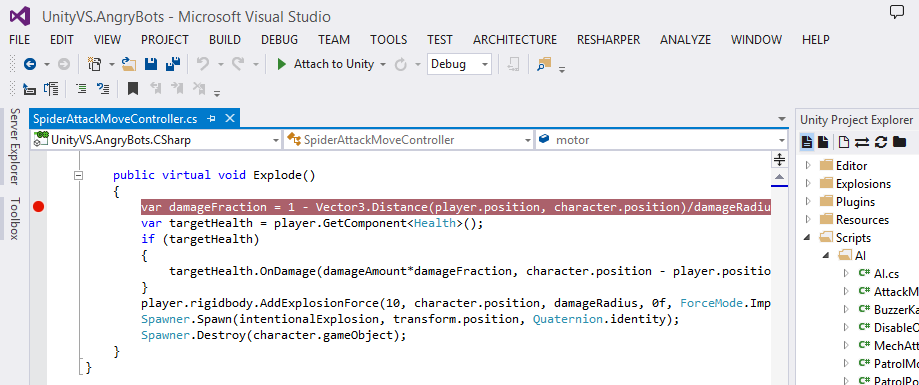Click the editor scrollbar up arrow
The image size is (919, 385).
780,176
